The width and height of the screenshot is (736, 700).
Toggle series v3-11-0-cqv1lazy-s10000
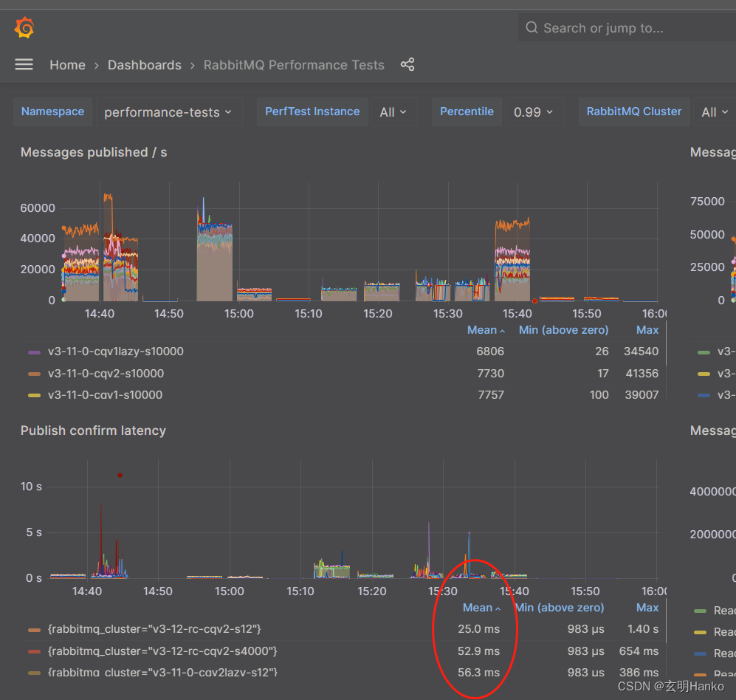115,351
